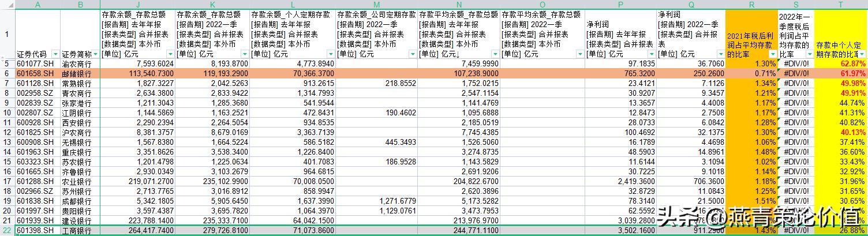
Task: Click the value 119,193.2900 for 邮储银行
Action: 212,74
